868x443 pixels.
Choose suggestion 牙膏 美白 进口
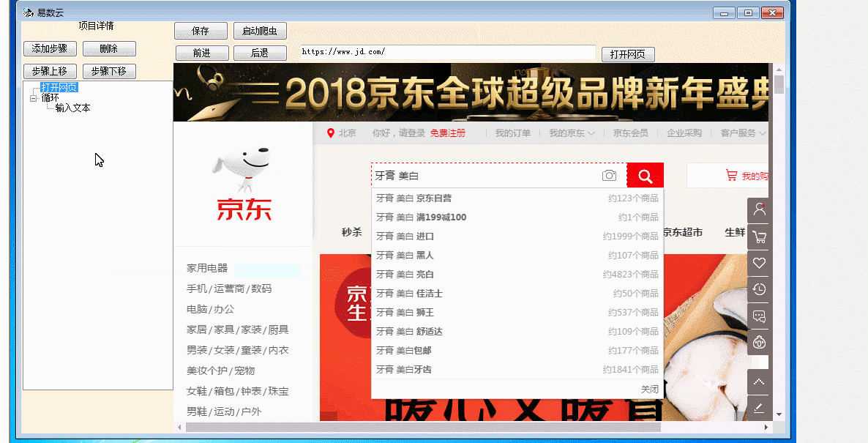coord(517,237)
